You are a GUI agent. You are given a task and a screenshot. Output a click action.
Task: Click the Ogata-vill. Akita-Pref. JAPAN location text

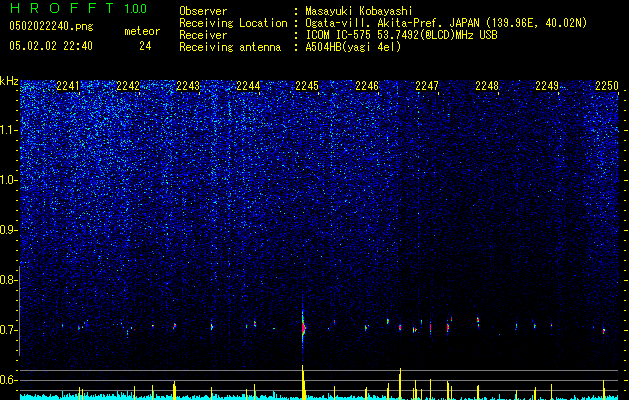click(x=446, y=23)
